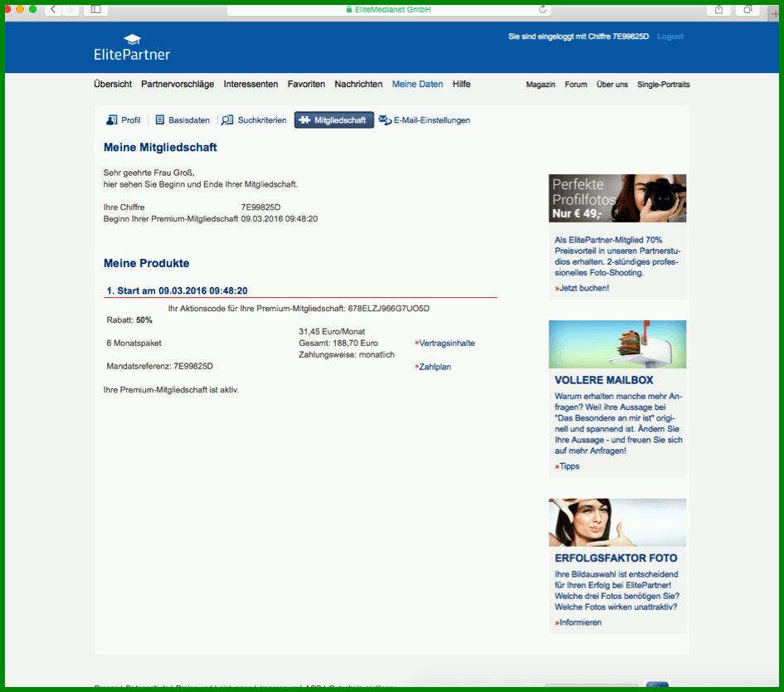Screen dimensions: 784x692
Task: Open Favoriten menu item
Action: click(306, 84)
